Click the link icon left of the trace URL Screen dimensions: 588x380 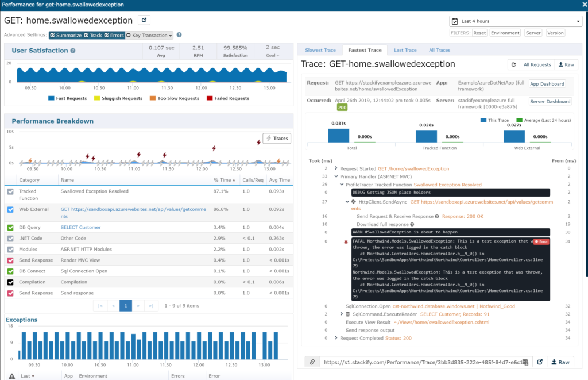coord(312,362)
